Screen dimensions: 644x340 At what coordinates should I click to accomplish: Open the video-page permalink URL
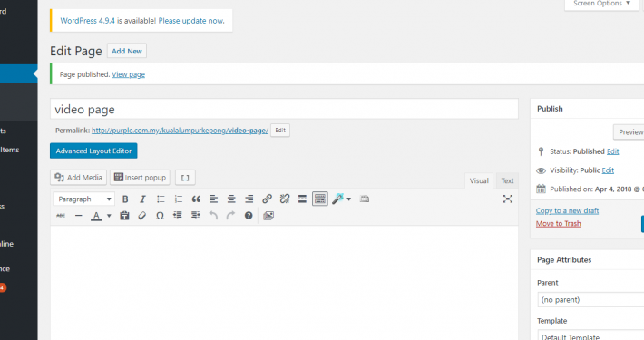(180, 131)
